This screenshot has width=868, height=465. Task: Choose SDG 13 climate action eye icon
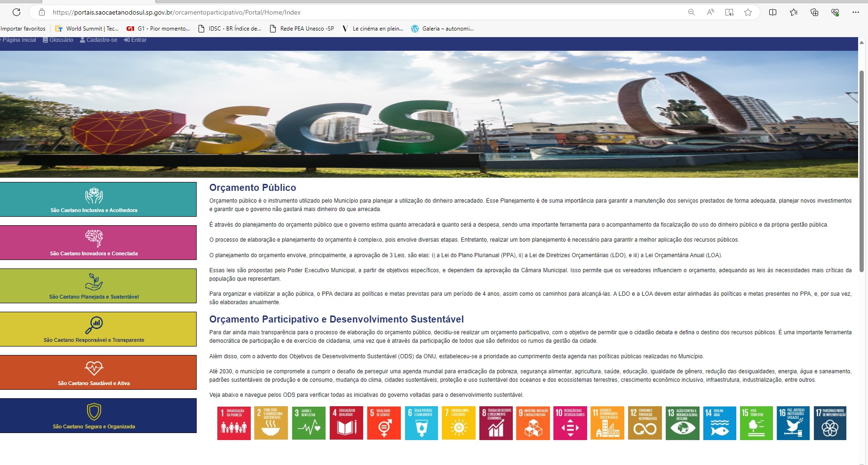[x=682, y=423]
